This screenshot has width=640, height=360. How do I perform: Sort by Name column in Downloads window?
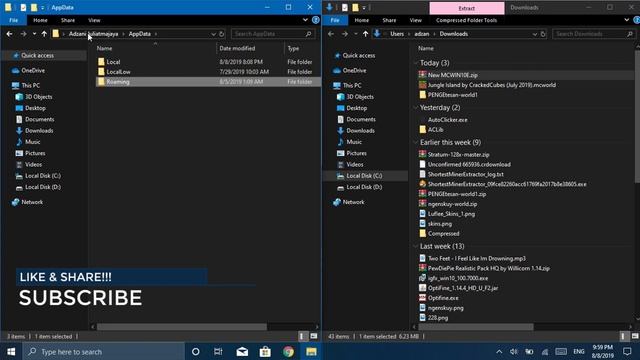[x=426, y=48]
